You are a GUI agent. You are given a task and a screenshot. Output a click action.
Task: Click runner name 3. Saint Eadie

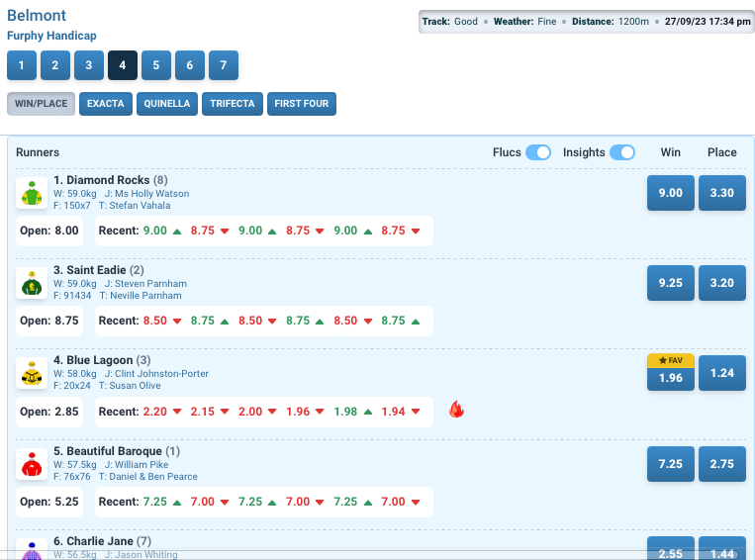[90, 270]
